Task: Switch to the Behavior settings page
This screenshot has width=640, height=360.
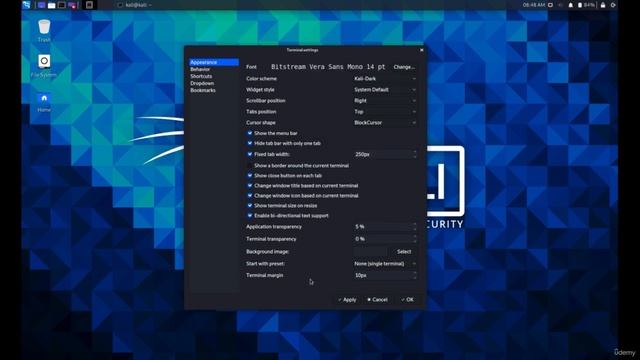Action: point(214,69)
